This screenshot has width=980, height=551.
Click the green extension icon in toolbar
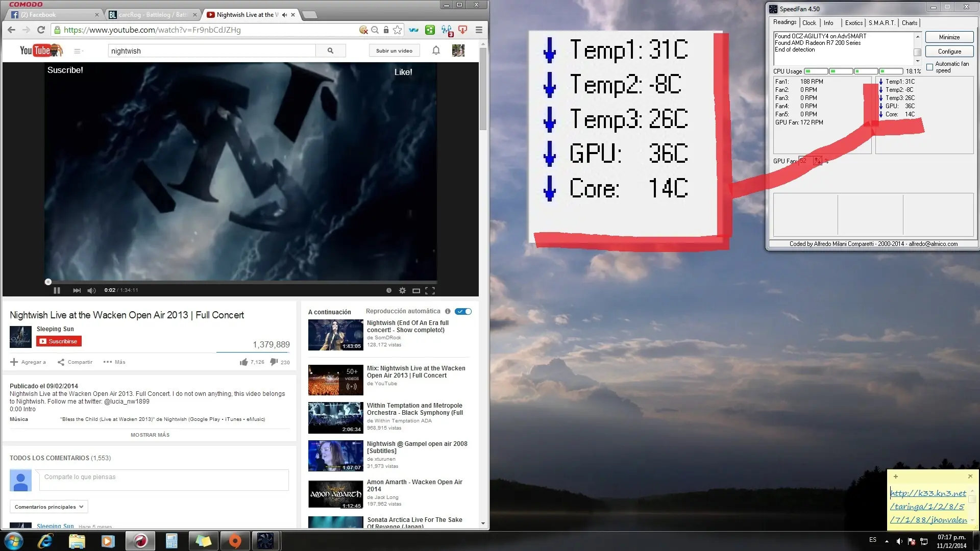coord(430,30)
